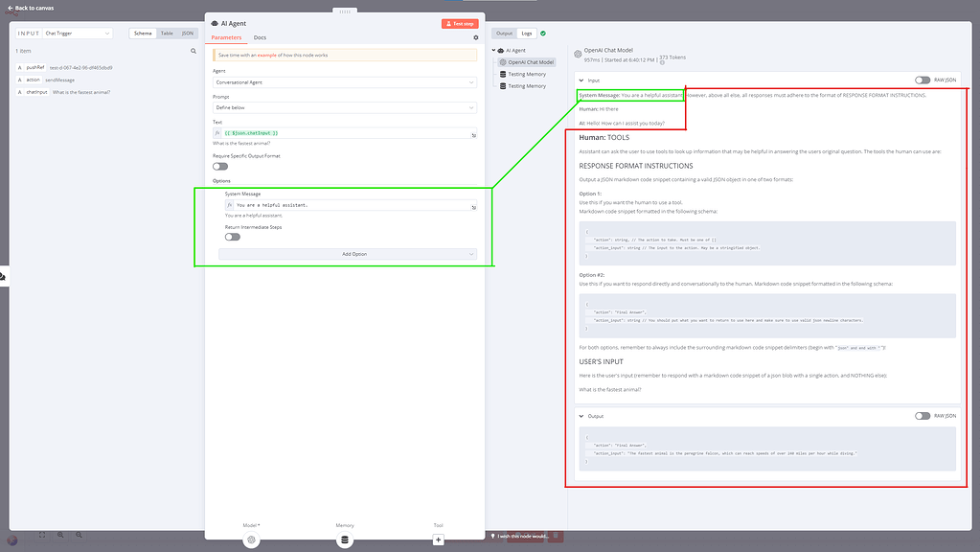Click the first Testing Memory database icon

[x=503, y=74]
